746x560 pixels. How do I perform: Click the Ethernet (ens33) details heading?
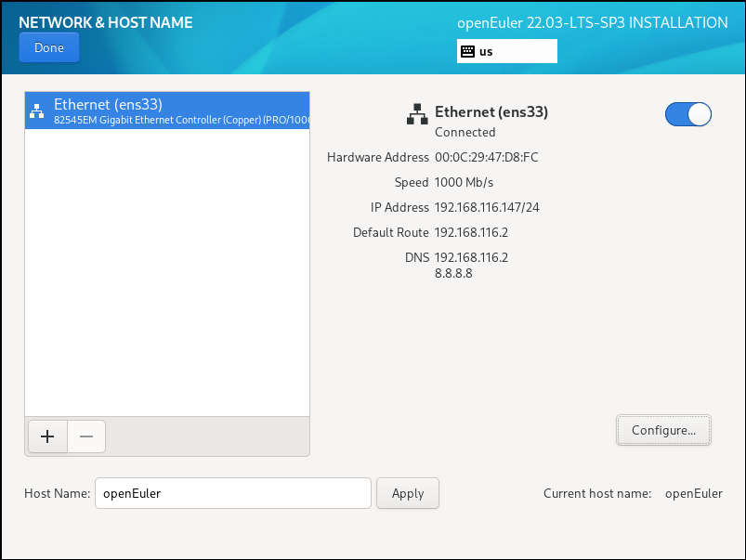click(x=491, y=111)
